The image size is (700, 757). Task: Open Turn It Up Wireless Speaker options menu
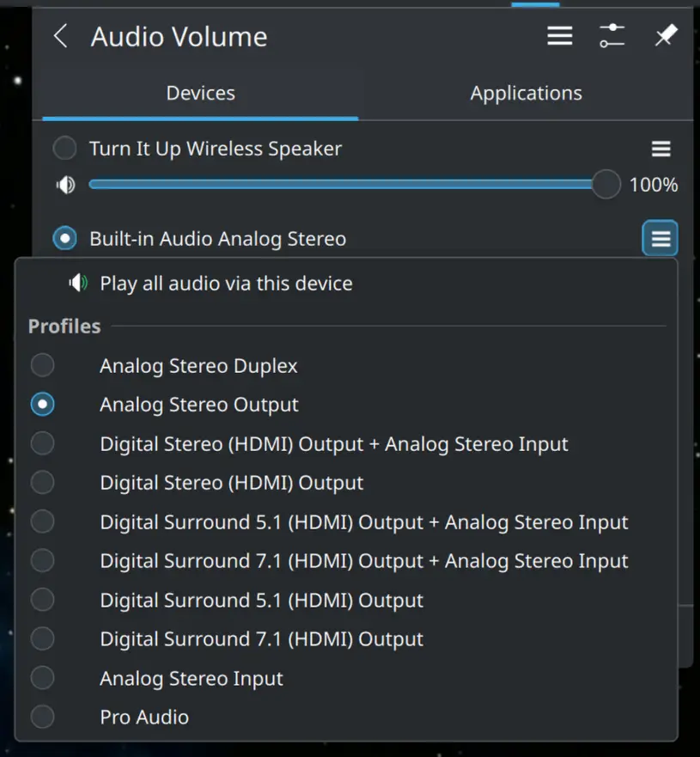click(660, 150)
